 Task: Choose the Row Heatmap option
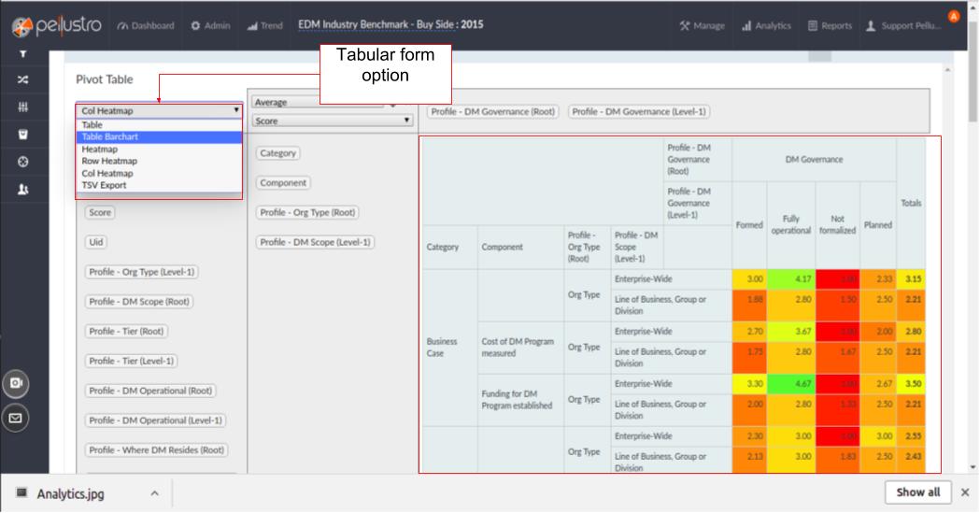point(160,162)
